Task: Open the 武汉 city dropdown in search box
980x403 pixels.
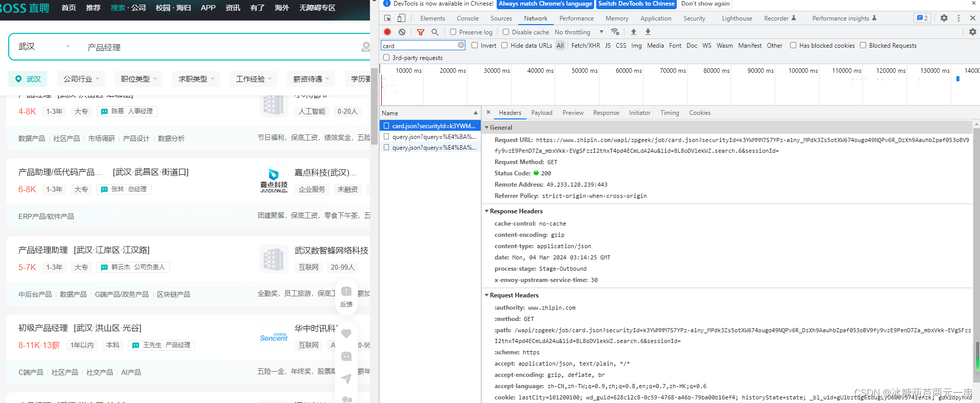Action: tap(45, 47)
